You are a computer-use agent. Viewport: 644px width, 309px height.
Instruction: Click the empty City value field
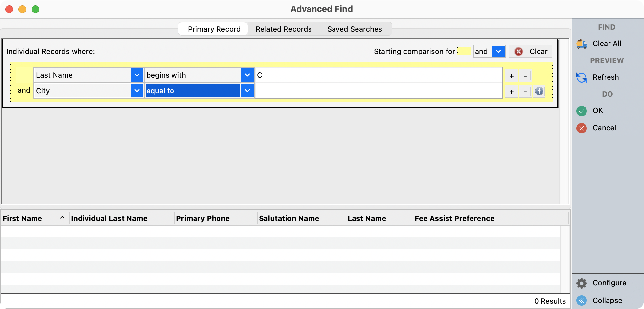coord(379,91)
